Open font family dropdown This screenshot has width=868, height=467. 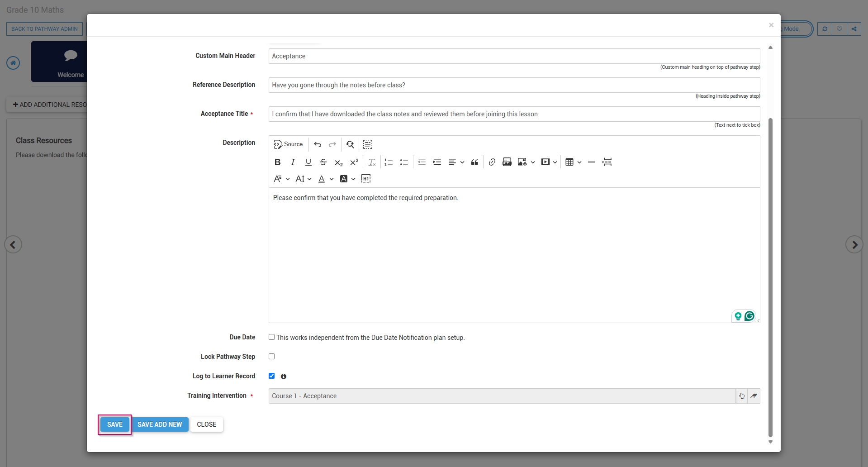[281, 179]
